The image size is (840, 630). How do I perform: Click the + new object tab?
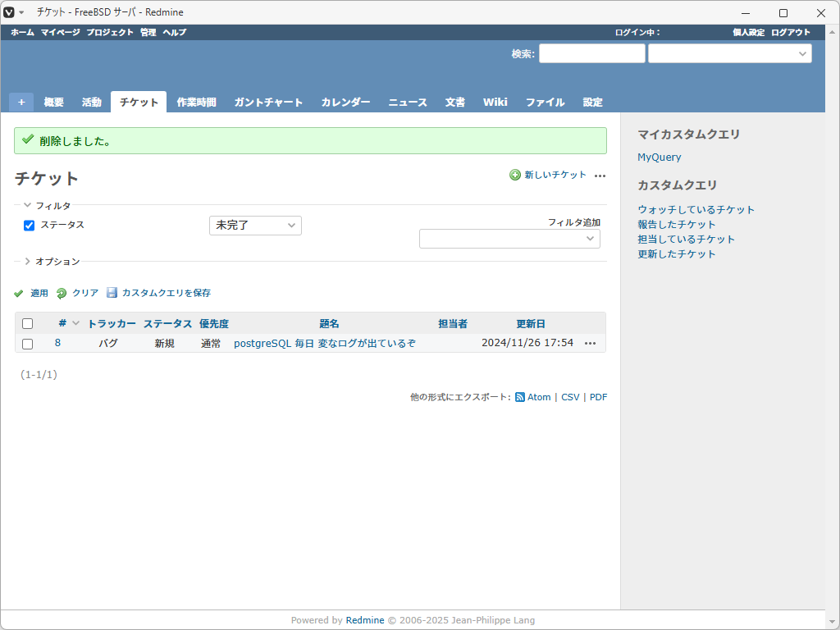coord(21,102)
